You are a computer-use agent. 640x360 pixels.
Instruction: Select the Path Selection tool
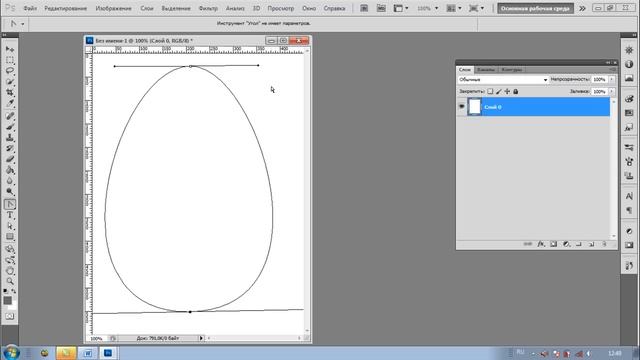[10, 226]
